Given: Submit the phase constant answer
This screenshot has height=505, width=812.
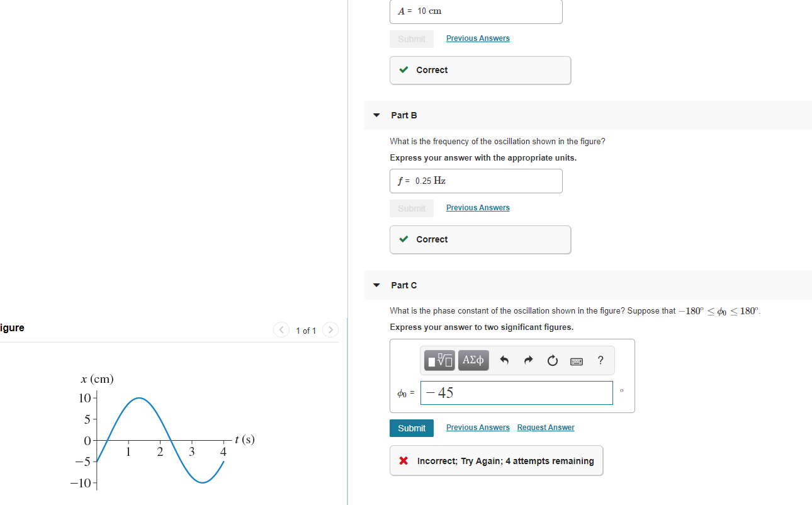Looking at the screenshot, I should pyautogui.click(x=411, y=428).
